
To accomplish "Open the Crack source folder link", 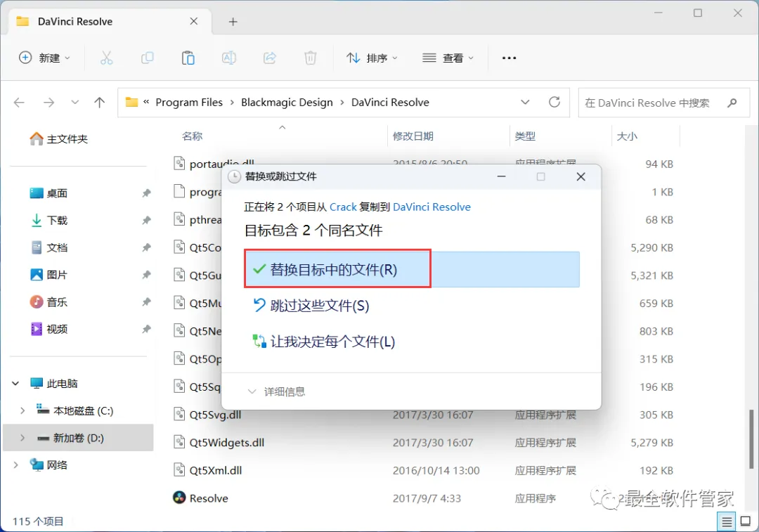I will tap(343, 207).
